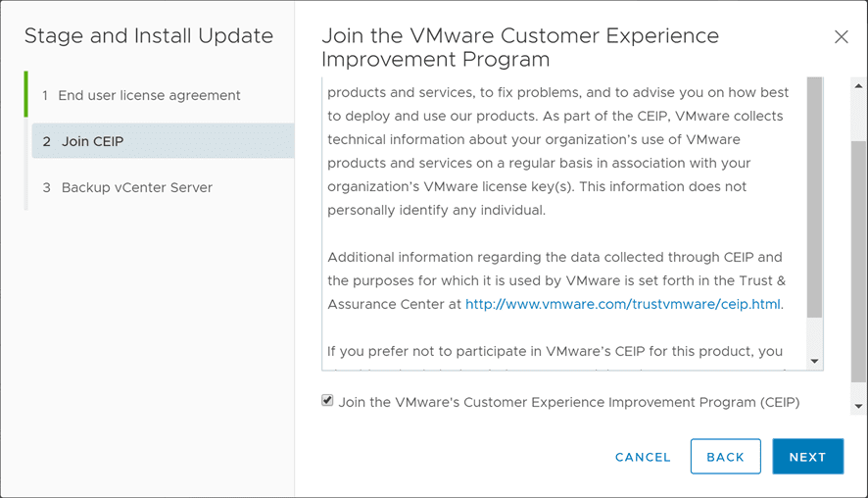Select the Join CEIP step
868x498 pixels.
[92, 141]
